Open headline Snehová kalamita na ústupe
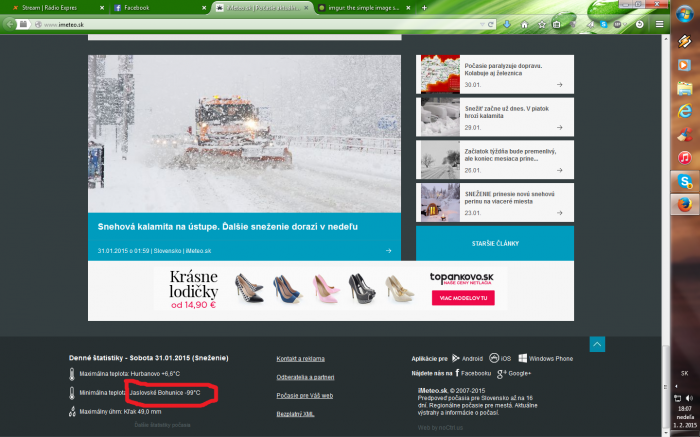The height and width of the screenshot is (437, 700). point(228,227)
